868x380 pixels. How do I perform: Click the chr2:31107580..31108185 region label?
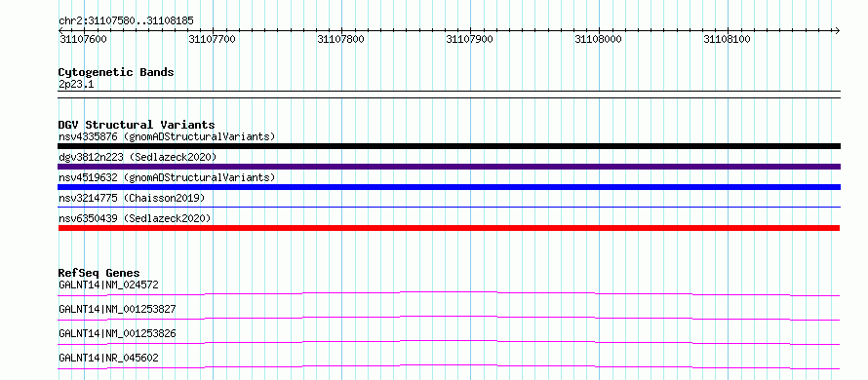[126, 21]
